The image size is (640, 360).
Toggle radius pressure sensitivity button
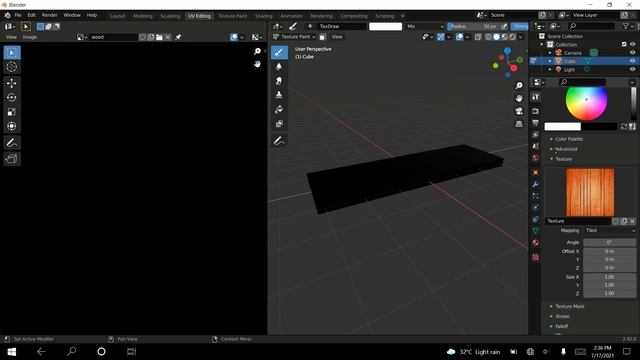click(x=504, y=26)
